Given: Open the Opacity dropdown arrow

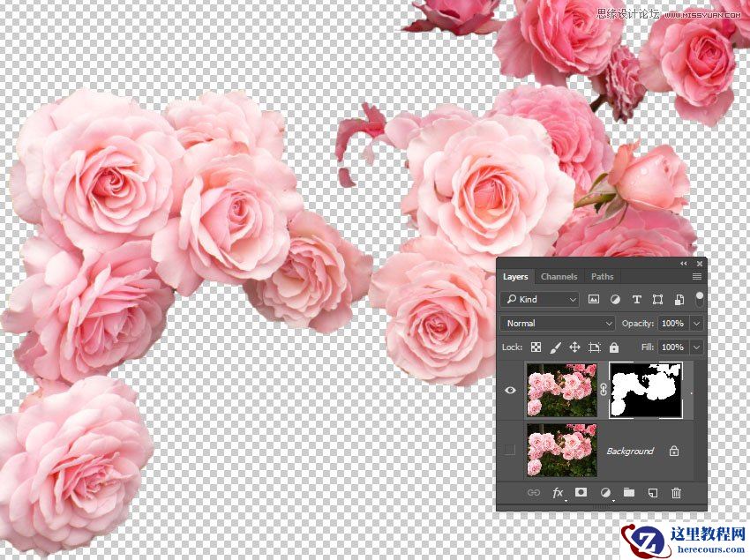Looking at the screenshot, I should point(696,324).
